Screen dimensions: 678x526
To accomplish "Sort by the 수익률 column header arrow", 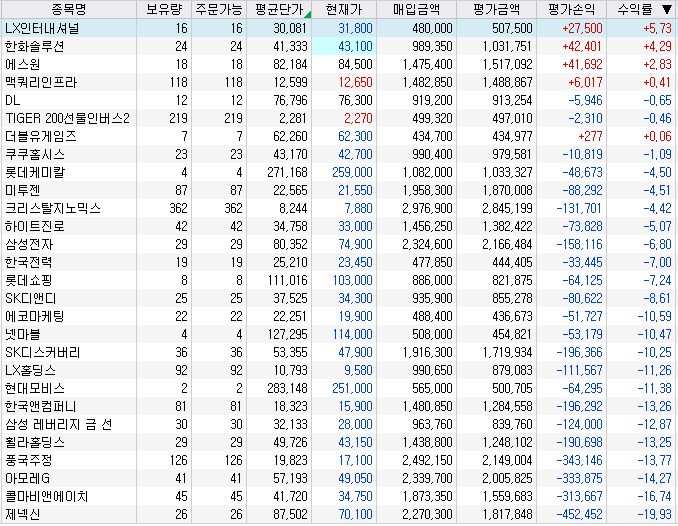I will (x=666, y=9).
